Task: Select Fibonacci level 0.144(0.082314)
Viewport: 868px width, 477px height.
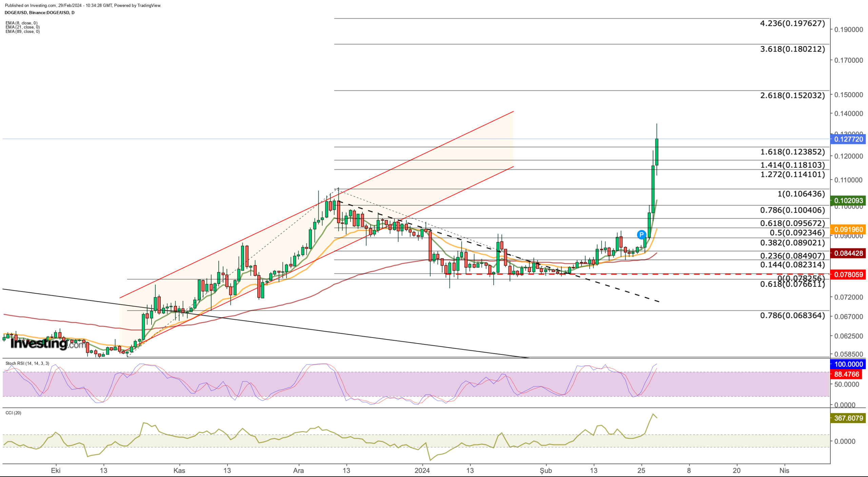Action: [x=792, y=265]
